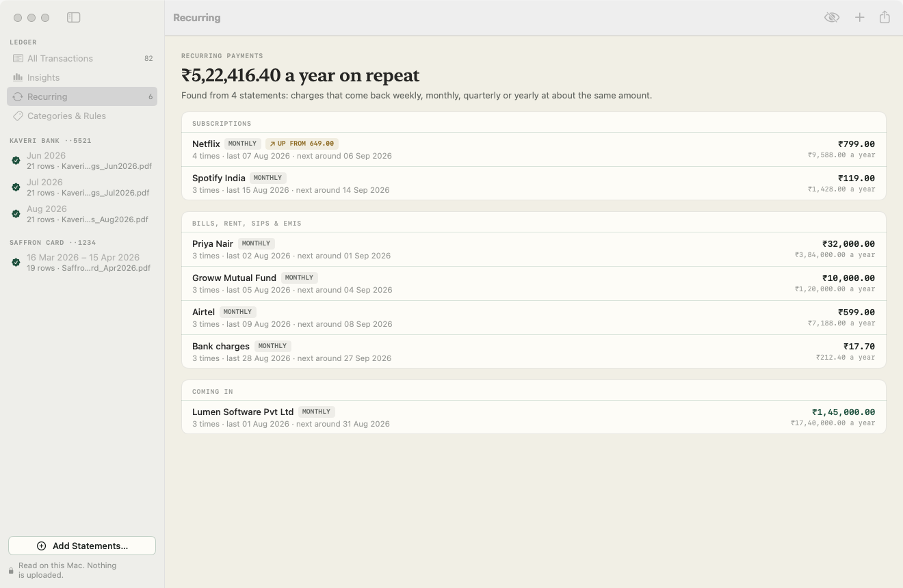This screenshot has width=903, height=588.
Task: Click the Recurring cycle arrows icon
Action: tap(18, 96)
